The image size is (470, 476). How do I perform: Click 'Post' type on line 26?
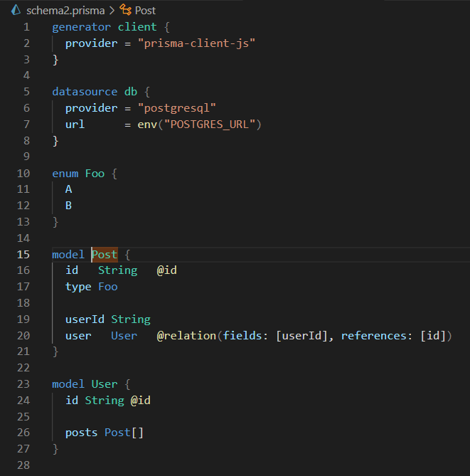point(118,433)
